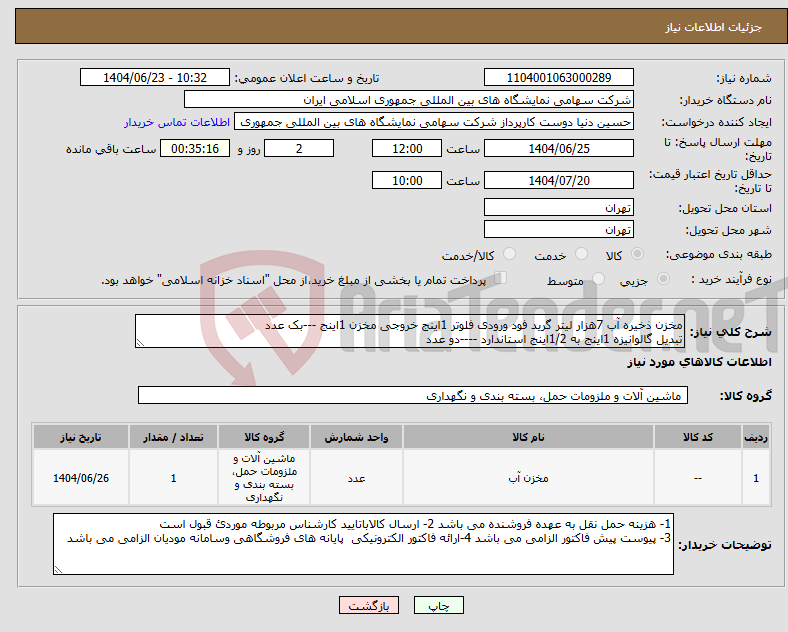This screenshot has height=632, width=788.
Task: Click the کد کالا column header
Action: pyautogui.click(x=698, y=437)
